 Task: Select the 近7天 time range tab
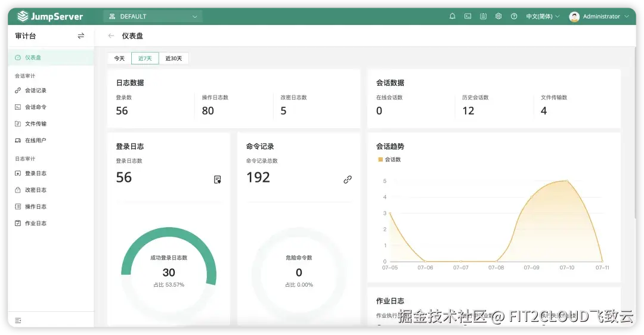(145, 58)
